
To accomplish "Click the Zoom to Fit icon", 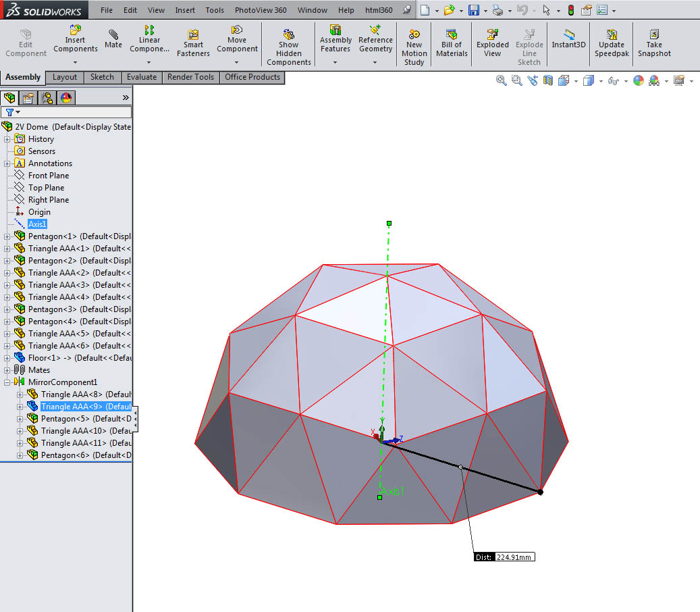I will 502,80.
